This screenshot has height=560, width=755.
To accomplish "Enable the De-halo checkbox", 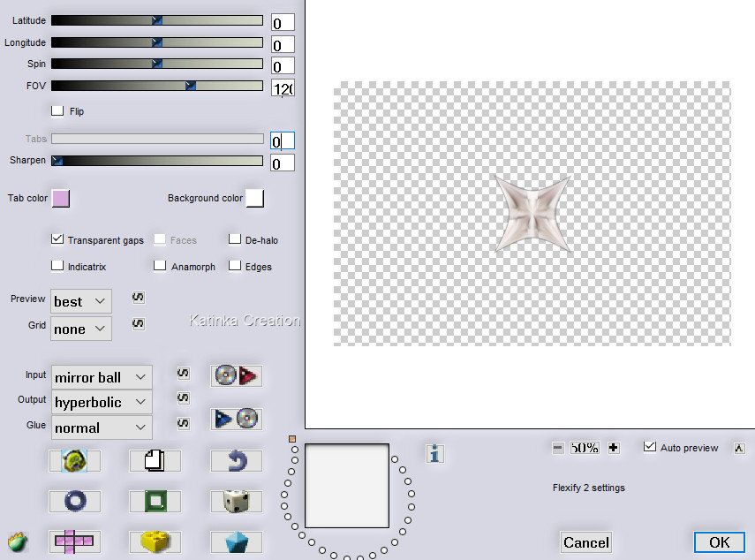I will (235, 238).
